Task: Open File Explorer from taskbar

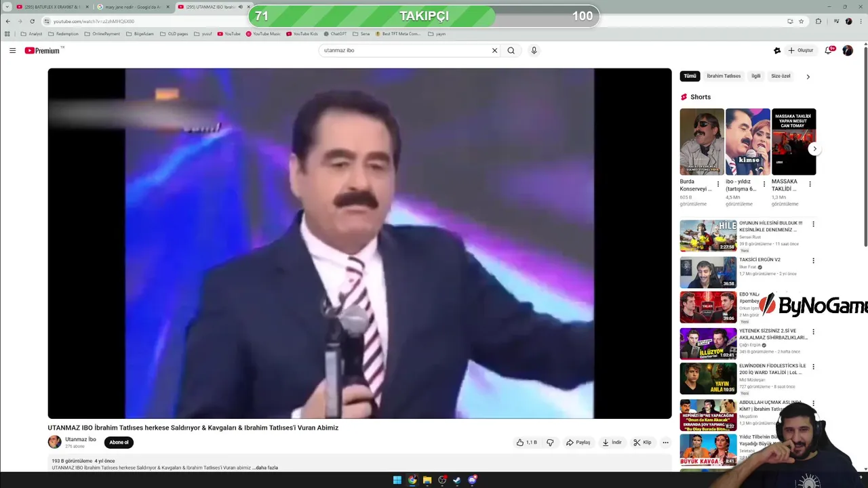Action: [427, 480]
